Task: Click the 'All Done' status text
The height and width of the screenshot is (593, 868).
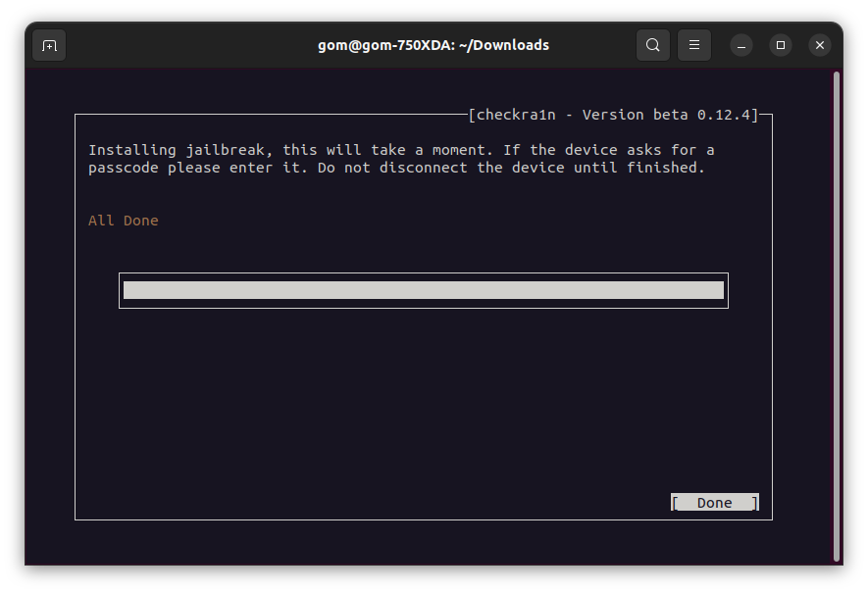Action: (124, 221)
